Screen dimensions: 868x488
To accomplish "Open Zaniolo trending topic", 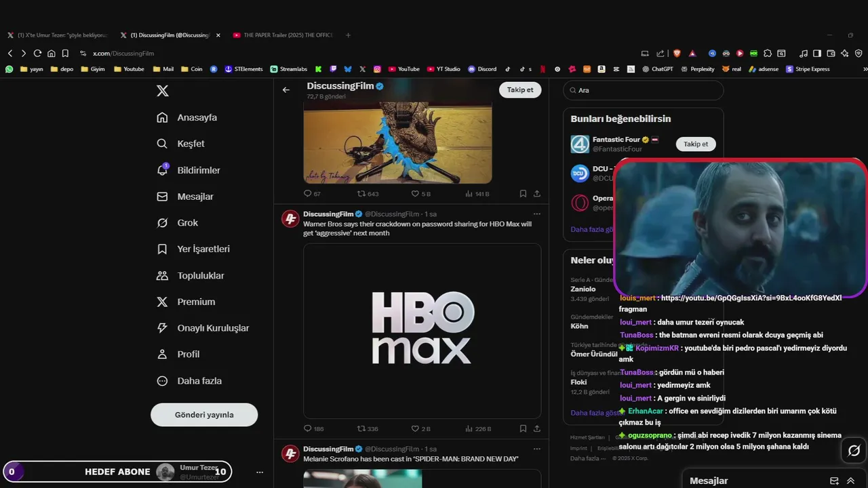I will (x=583, y=289).
